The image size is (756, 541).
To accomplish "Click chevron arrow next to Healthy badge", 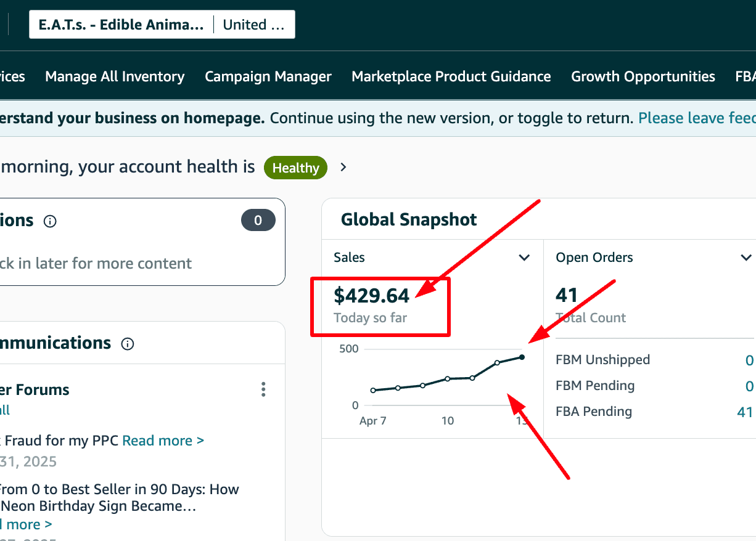I will pyautogui.click(x=343, y=167).
